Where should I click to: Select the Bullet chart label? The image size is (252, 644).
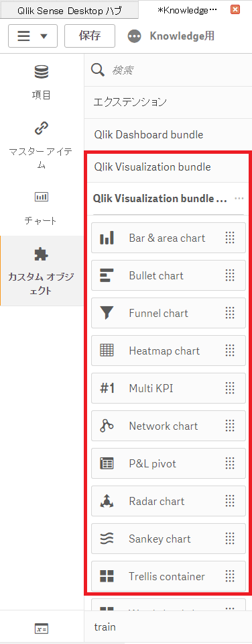coord(156,275)
